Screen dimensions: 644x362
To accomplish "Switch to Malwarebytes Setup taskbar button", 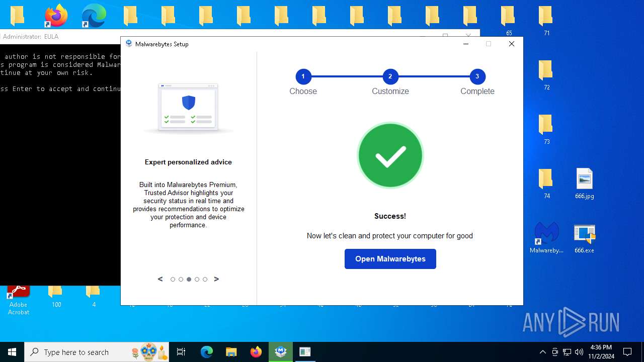I will pos(281,352).
